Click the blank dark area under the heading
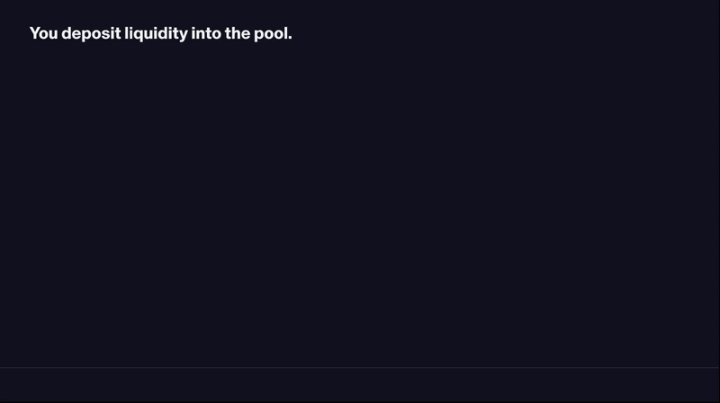Image resolution: width=720 pixels, height=403 pixels. (360, 200)
